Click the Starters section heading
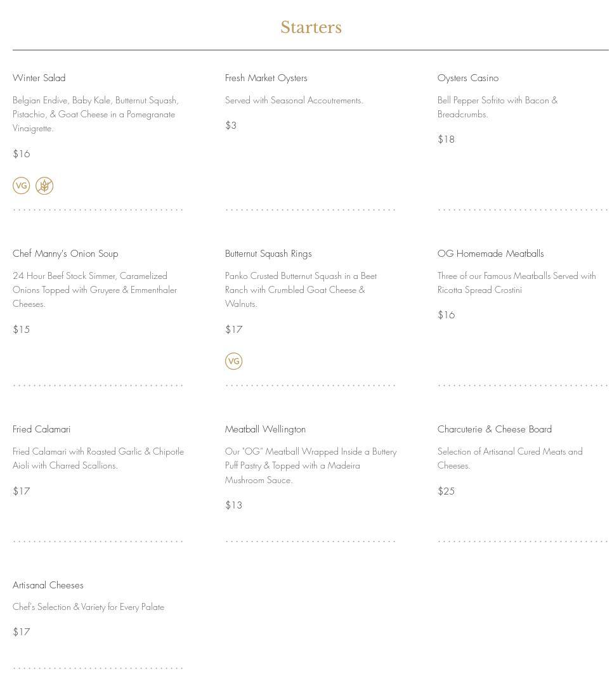 point(311,27)
